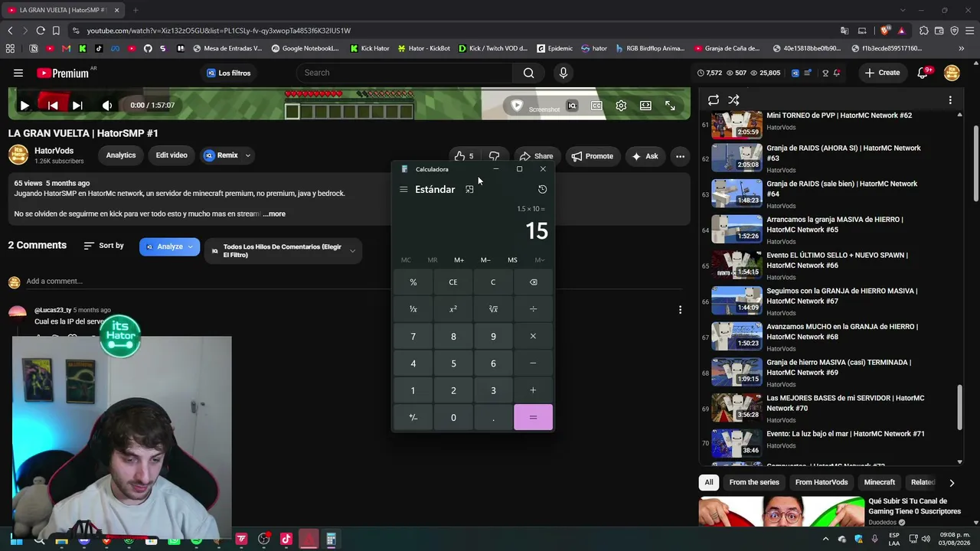
Task: Click the x squared key in Calculator
Action: click(453, 309)
